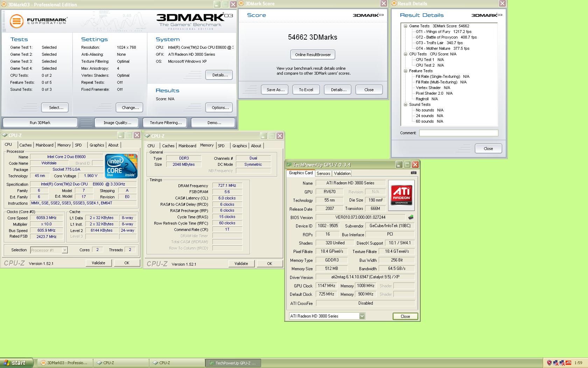This screenshot has height=368, width=588.
Task: Select GT1 - Wings of Fury result row
Action: [x=443, y=32]
